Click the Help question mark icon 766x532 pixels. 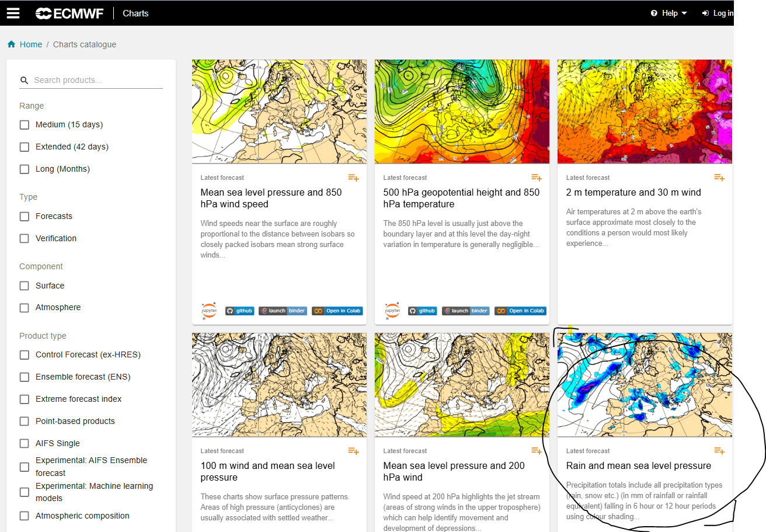(654, 13)
